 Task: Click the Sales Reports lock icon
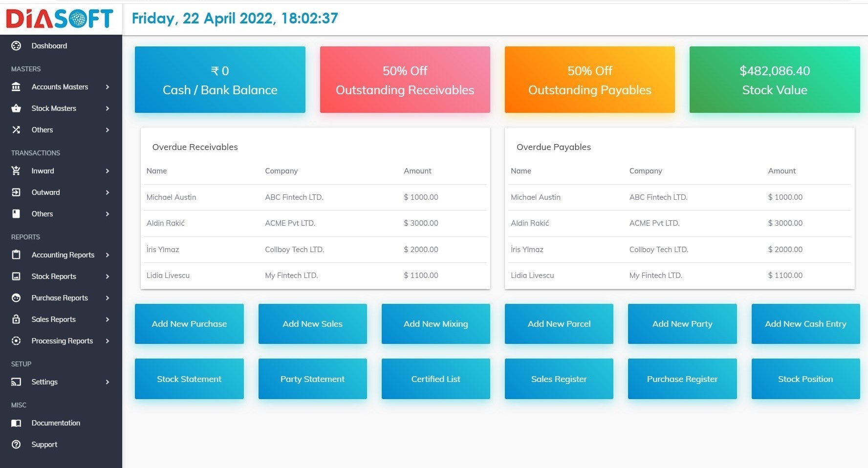(x=16, y=319)
